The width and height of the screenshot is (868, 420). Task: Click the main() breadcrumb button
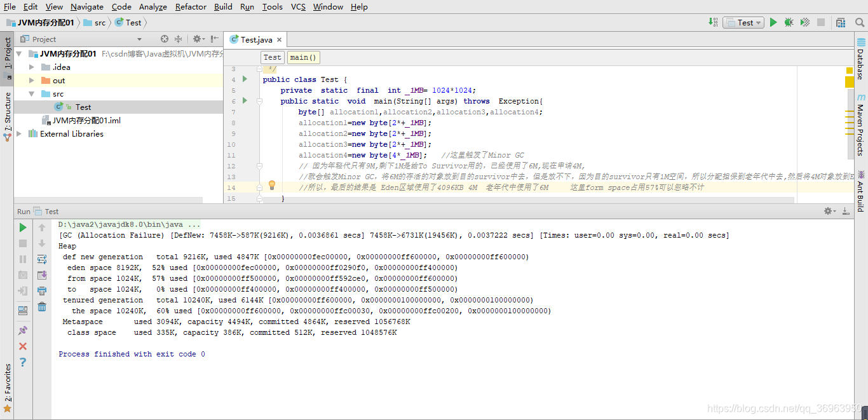303,57
